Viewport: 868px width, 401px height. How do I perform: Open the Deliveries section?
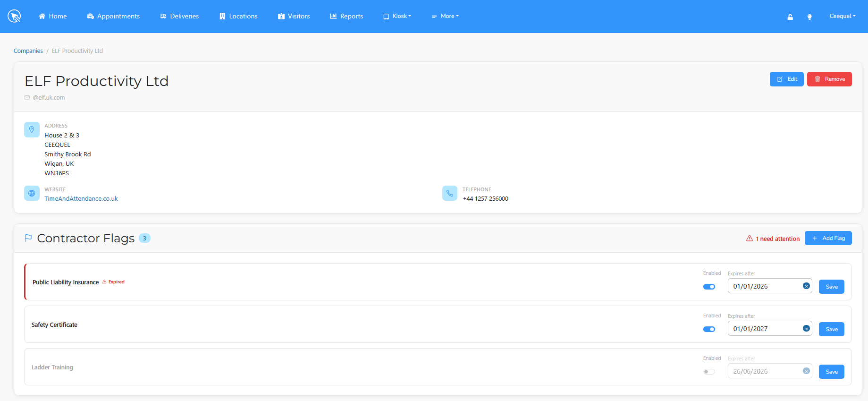[x=179, y=16]
